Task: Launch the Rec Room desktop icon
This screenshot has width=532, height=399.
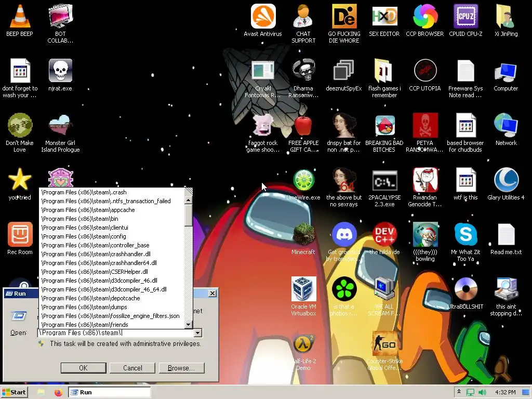Action: (x=20, y=234)
